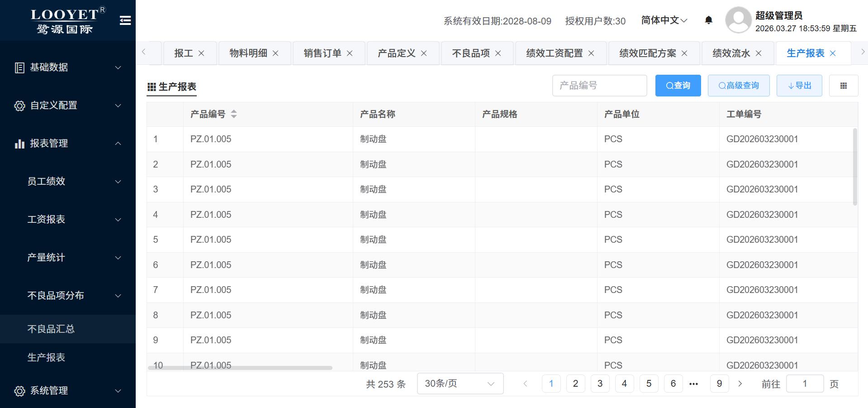
Task: Open the notification bell
Action: pyautogui.click(x=709, y=20)
